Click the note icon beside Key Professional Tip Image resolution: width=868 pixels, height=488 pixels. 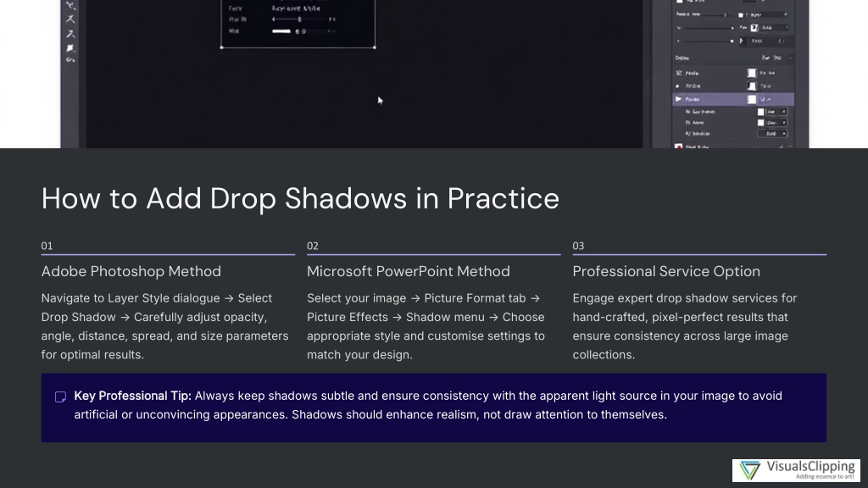tap(60, 396)
